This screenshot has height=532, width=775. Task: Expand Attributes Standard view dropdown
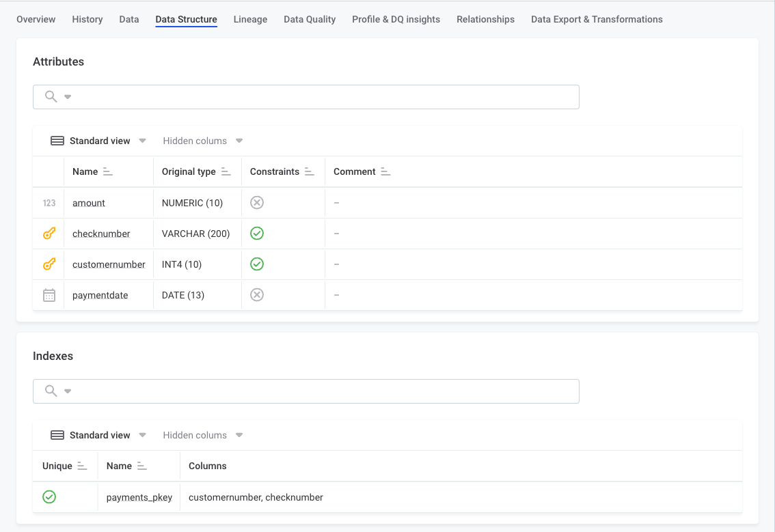click(x=142, y=141)
